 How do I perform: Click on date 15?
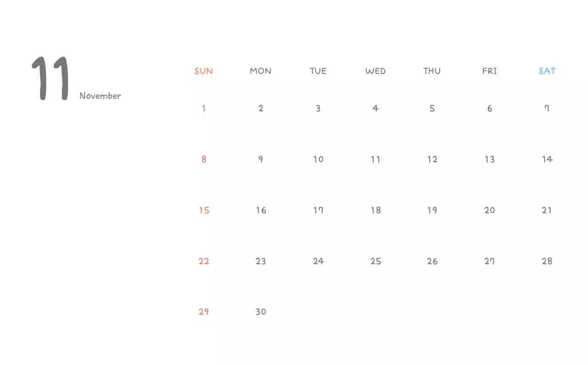pyautogui.click(x=204, y=211)
